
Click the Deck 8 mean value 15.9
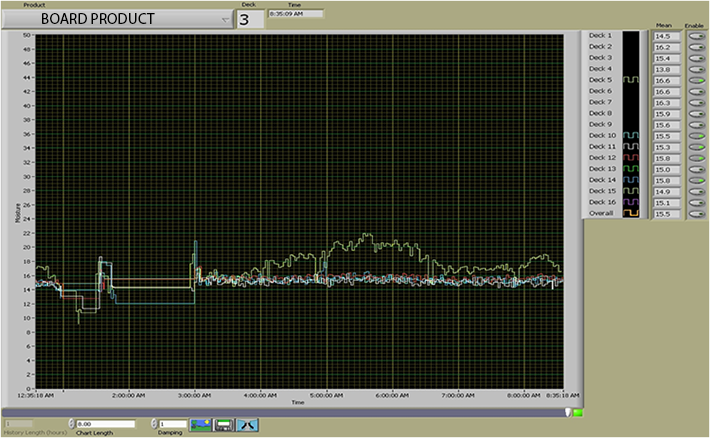point(667,114)
